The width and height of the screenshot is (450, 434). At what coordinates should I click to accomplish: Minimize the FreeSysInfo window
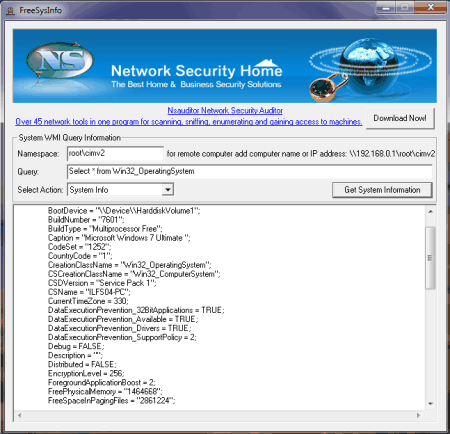click(386, 8)
